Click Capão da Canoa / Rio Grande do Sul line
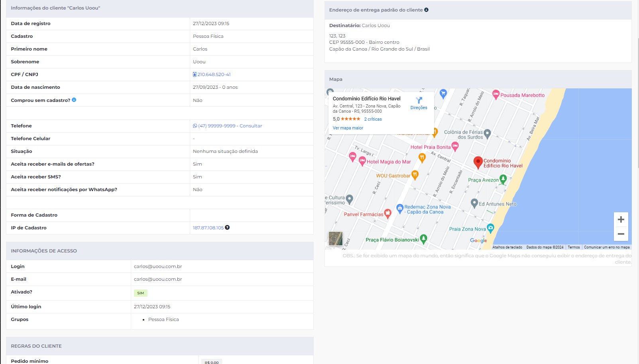Screen dimensions: 639x364 click(x=379, y=49)
